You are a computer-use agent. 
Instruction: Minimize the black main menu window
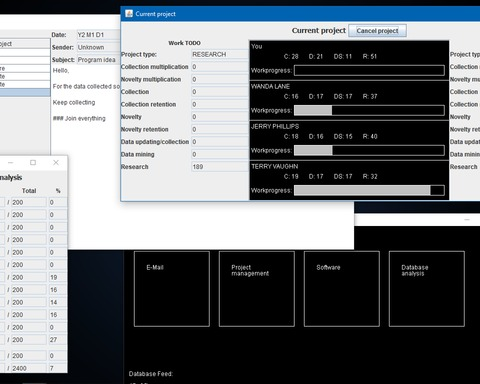[x=467, y=220]
